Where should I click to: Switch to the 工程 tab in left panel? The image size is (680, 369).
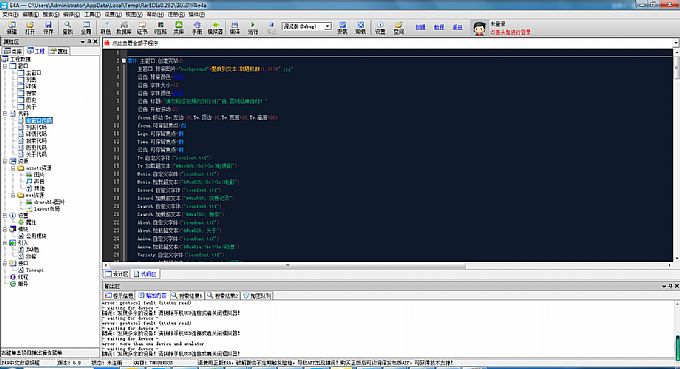pyautogui.click(x=36, y=51)
